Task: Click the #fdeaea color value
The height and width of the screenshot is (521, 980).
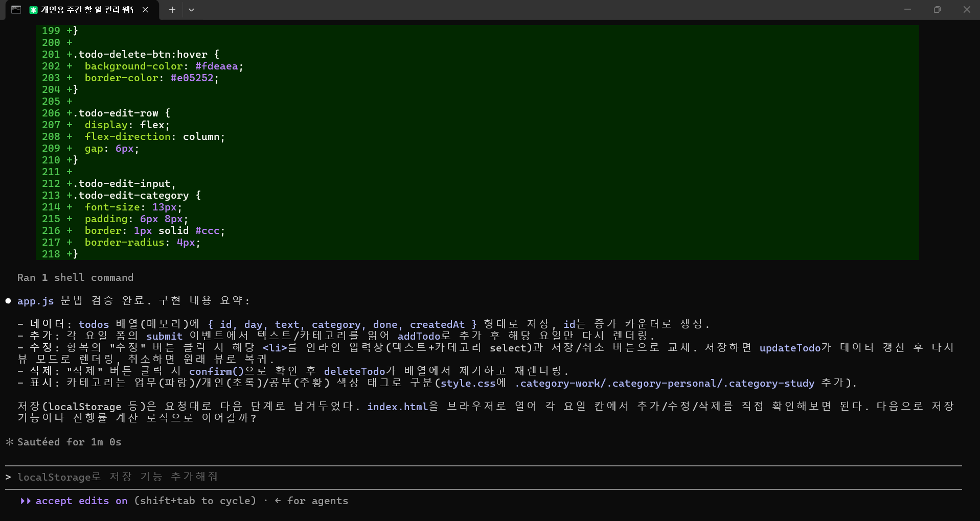Action: [217, 66]
